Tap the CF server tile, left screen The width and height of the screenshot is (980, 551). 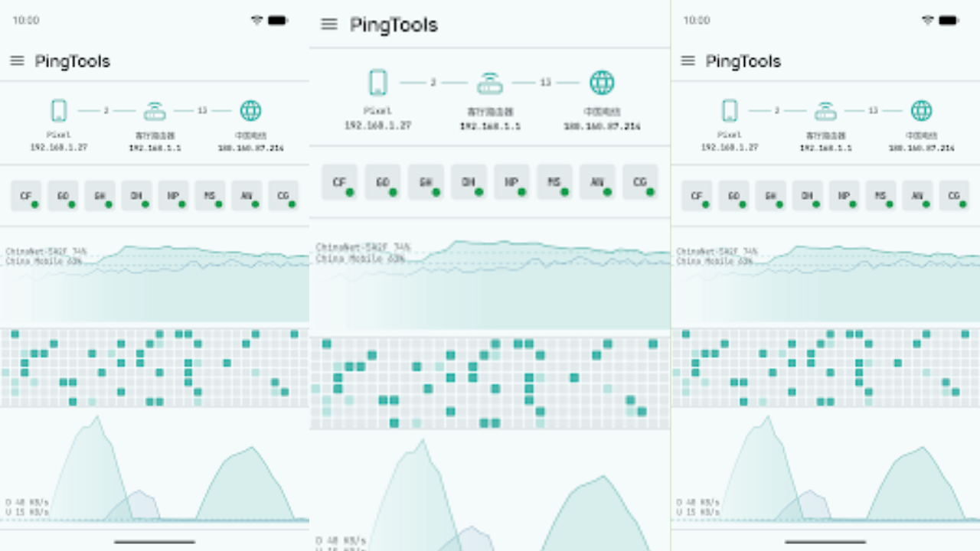26,196
